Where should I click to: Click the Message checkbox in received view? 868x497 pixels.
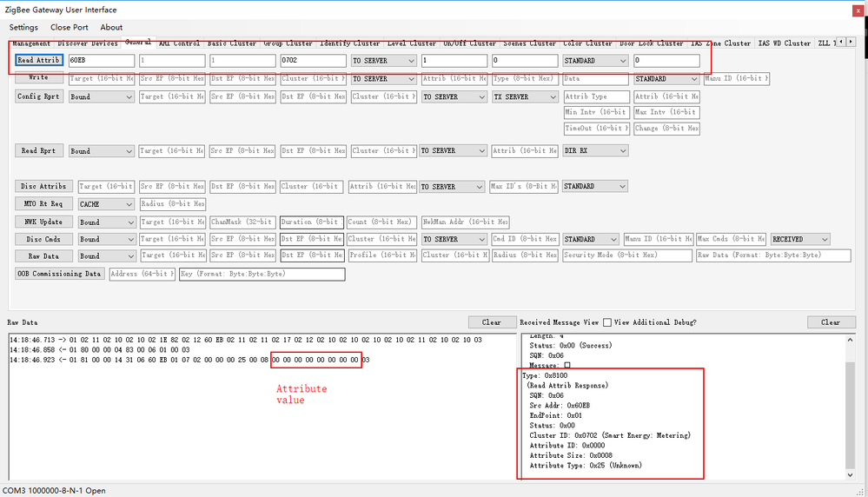tap(567, 365)
